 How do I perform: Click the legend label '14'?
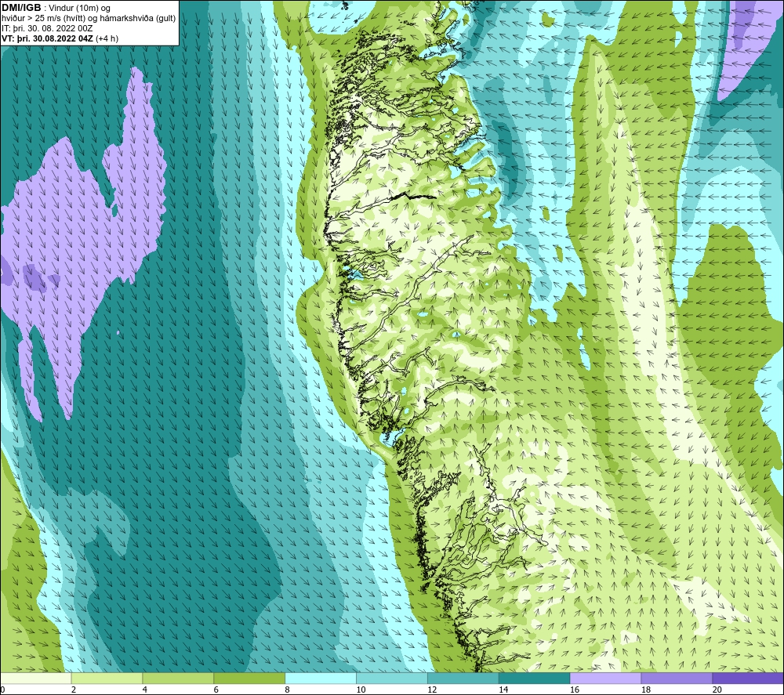[x=503, y=690]
